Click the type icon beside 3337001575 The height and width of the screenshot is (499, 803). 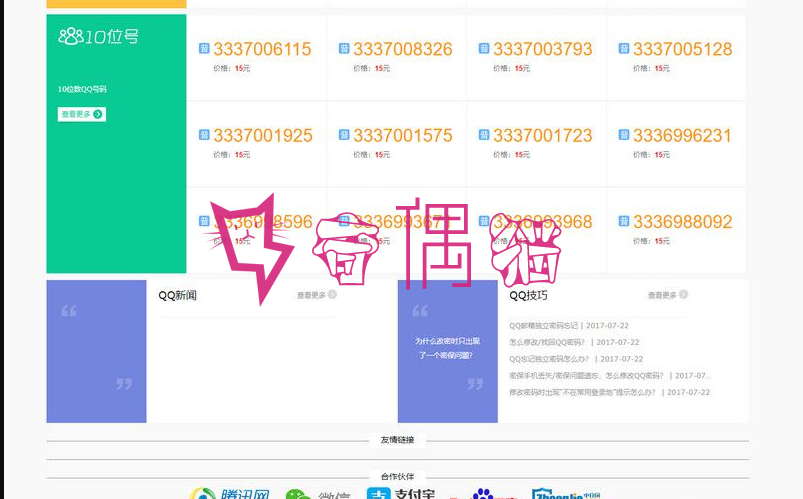point(344,135)
